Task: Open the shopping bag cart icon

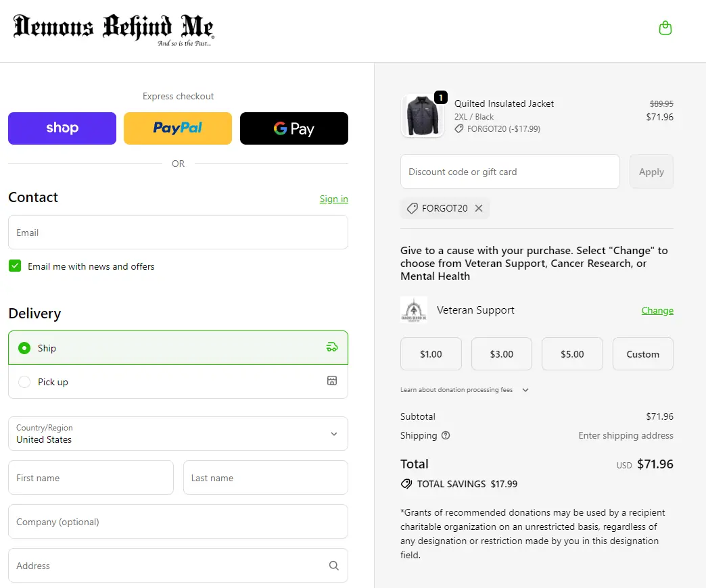Action: click(665, 28)
